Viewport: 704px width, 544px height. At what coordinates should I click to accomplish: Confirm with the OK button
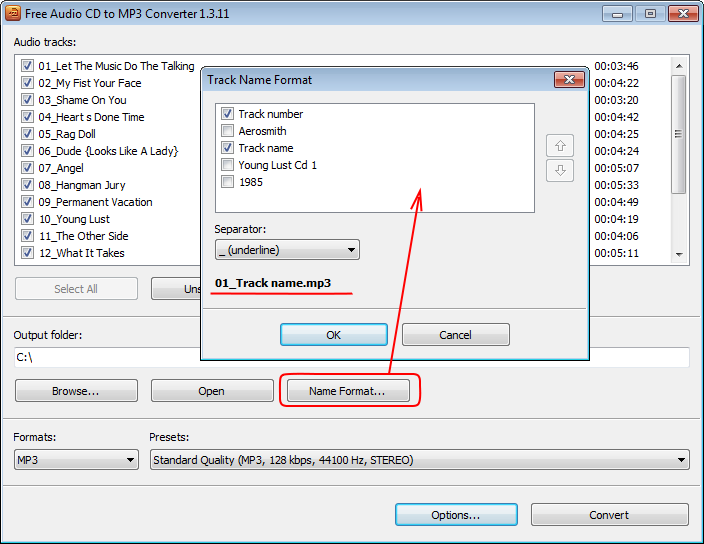pos(334,335)
